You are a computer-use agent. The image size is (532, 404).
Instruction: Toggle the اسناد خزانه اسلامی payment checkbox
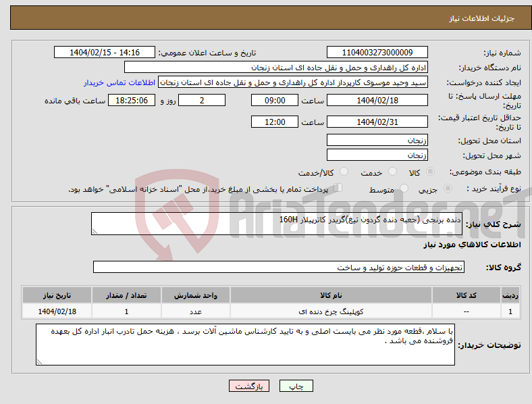coord(338,188)
